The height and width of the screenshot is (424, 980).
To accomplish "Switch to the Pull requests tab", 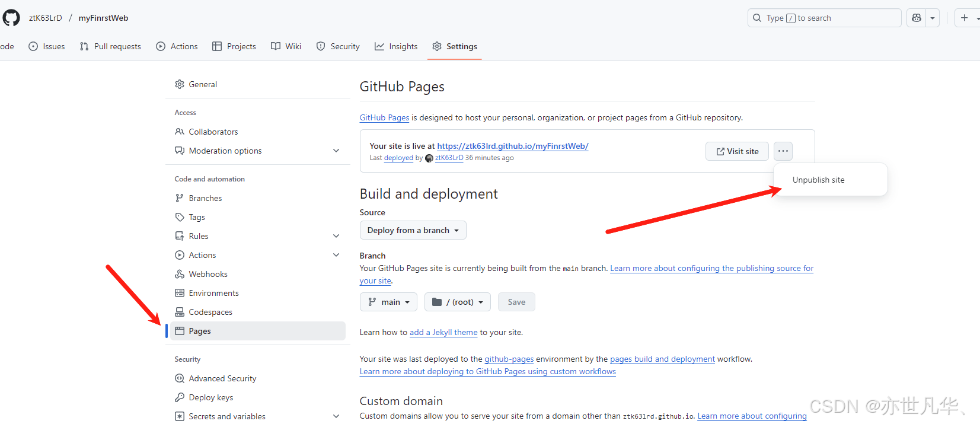I will [110, 46].
